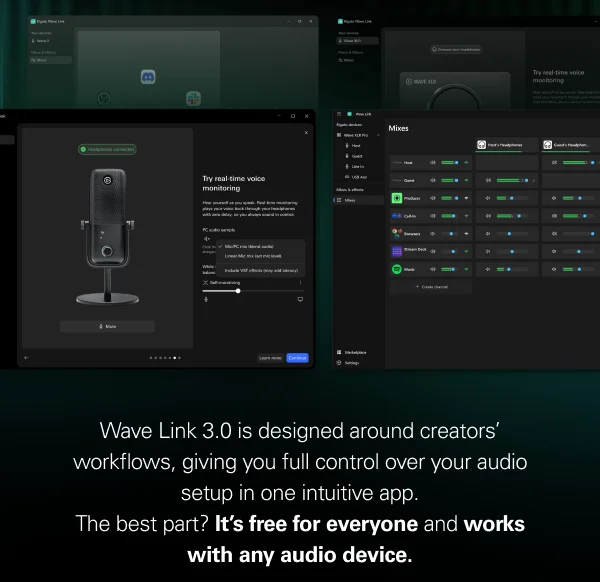Click the PC monitor icon below the monitoring slider
This screenshot has width=600, height=582.
pos(300,299)
